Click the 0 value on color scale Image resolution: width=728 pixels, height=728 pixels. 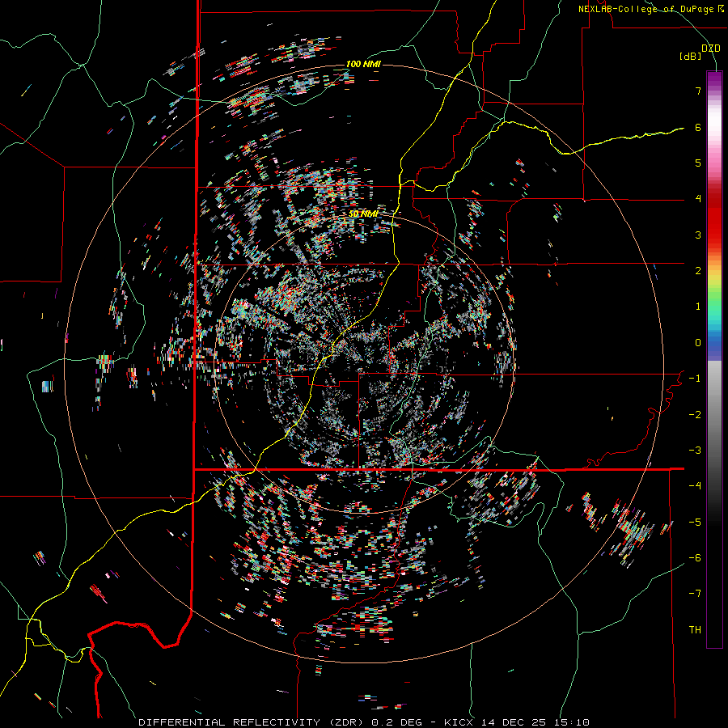698,343
